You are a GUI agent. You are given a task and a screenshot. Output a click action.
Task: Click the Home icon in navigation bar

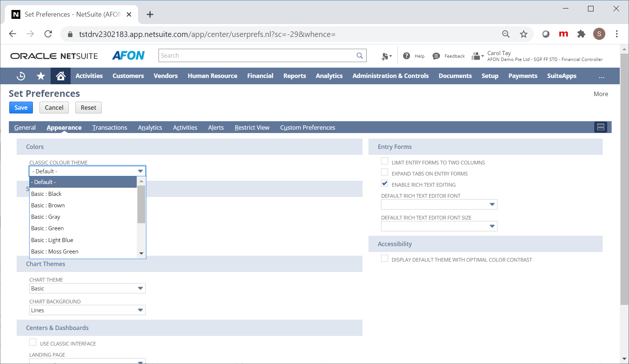60,76
